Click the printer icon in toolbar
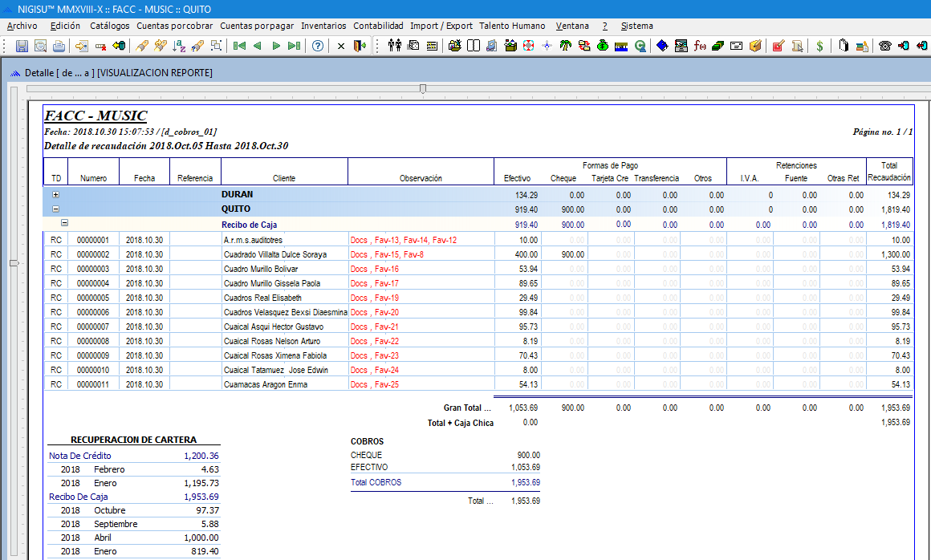 coord(57,46)
